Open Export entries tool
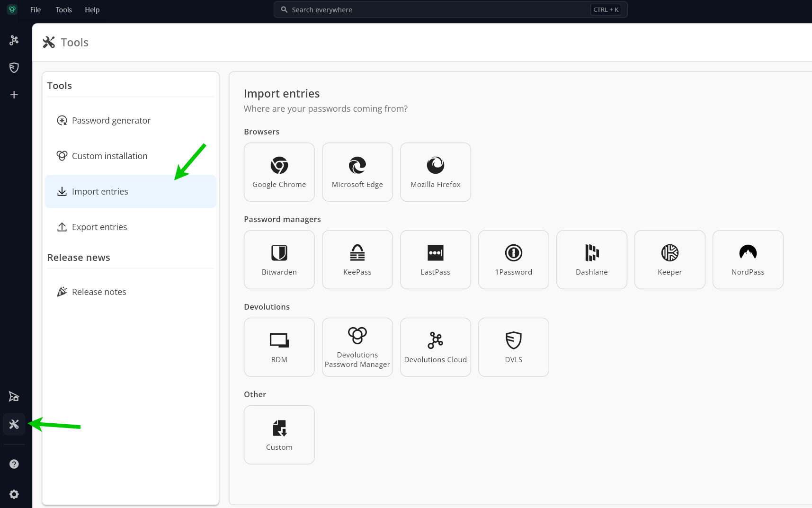 click(x=131, y=227)
